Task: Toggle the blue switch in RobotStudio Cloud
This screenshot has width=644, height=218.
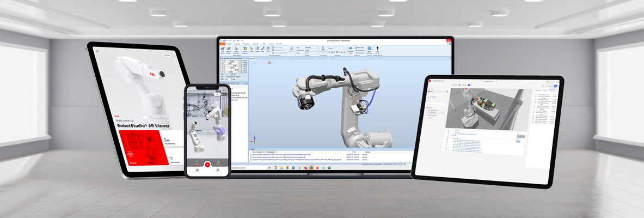Action: click(469, 85)
